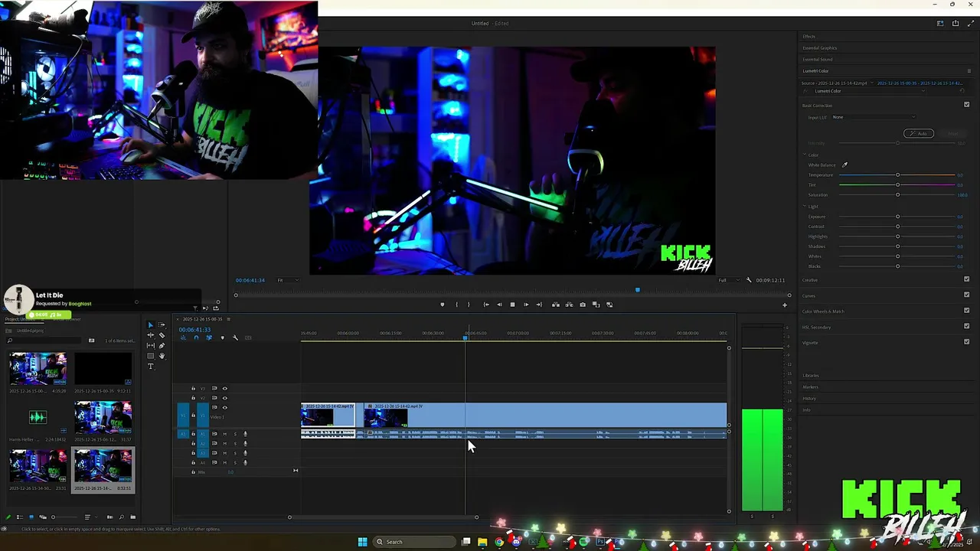Toggle Color Wheels & Match checkbox
This screenshot has width=980, height=551.
click(x=966, y=311)
